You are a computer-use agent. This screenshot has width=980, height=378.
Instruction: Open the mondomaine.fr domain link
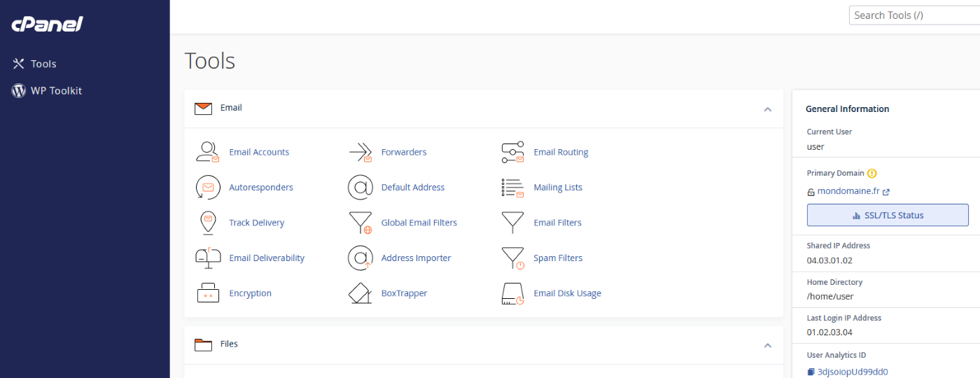pos(848,191)
